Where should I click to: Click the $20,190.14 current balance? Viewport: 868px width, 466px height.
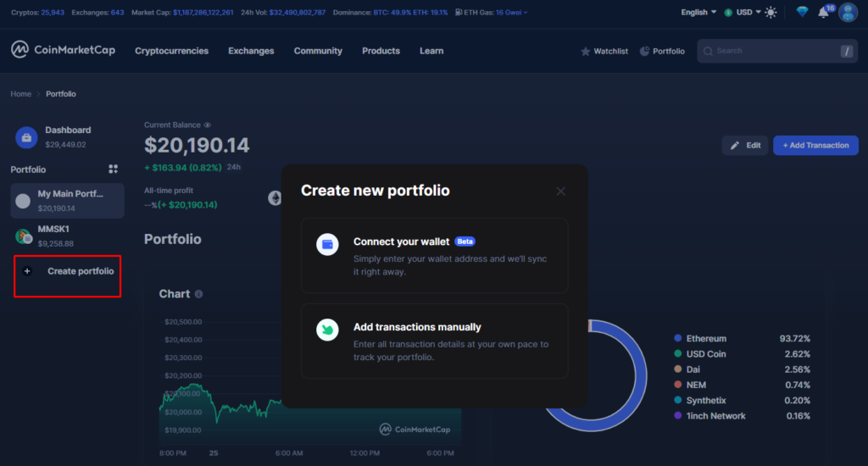[197, 146]
